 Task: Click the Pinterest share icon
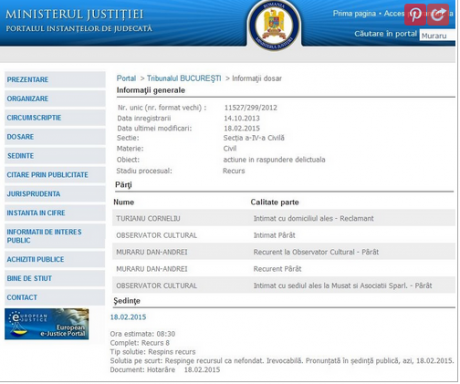tap(415, 15)
